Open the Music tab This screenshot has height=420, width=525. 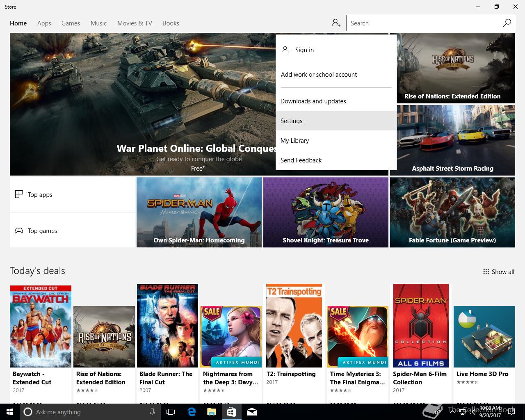[98, 23]
